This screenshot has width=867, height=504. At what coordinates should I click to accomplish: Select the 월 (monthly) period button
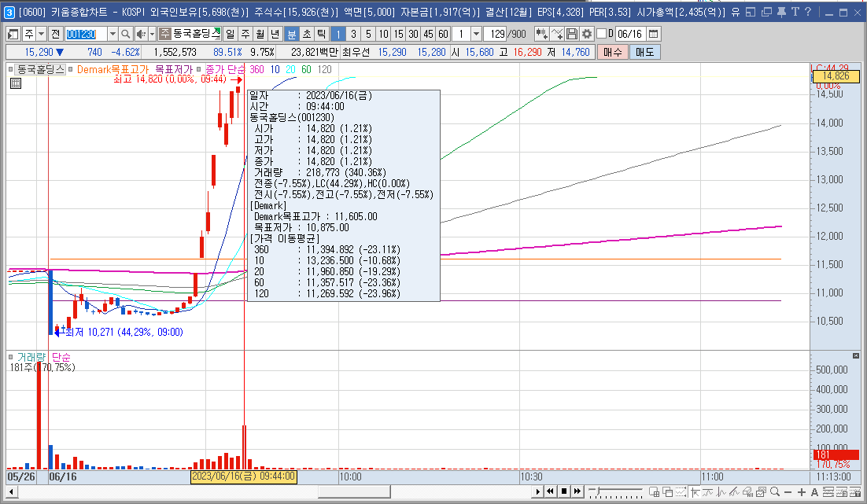(260, 34)
